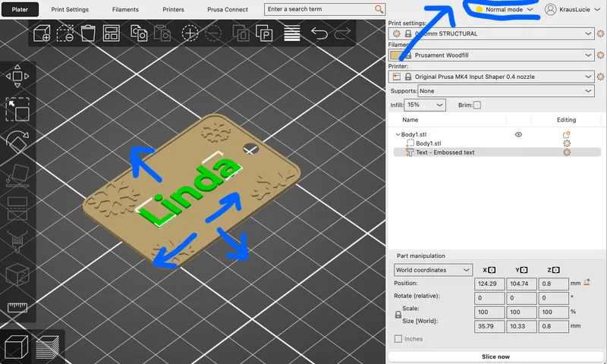Click the search magnifier icon
This screenshot has height=364, width=607.
pos(379,9)
